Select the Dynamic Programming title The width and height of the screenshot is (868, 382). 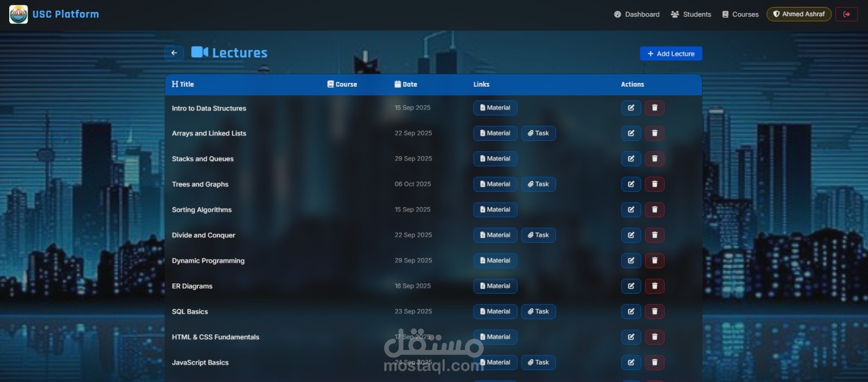(208, 261)
